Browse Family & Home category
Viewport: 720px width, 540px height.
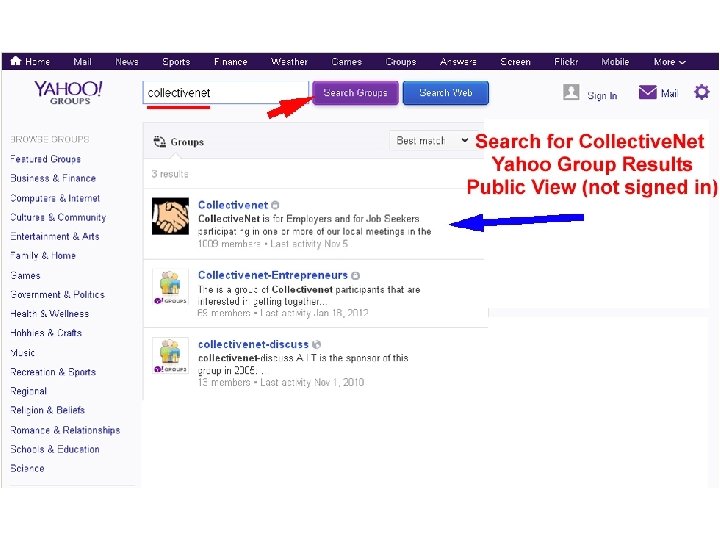[x=43, y=255]
